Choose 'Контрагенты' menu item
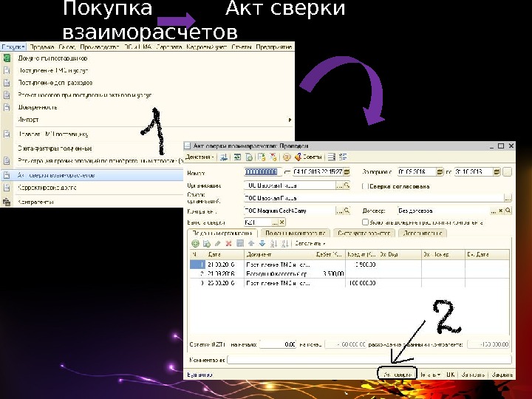This screenshot has height=399, width=532. click(35, 202)
